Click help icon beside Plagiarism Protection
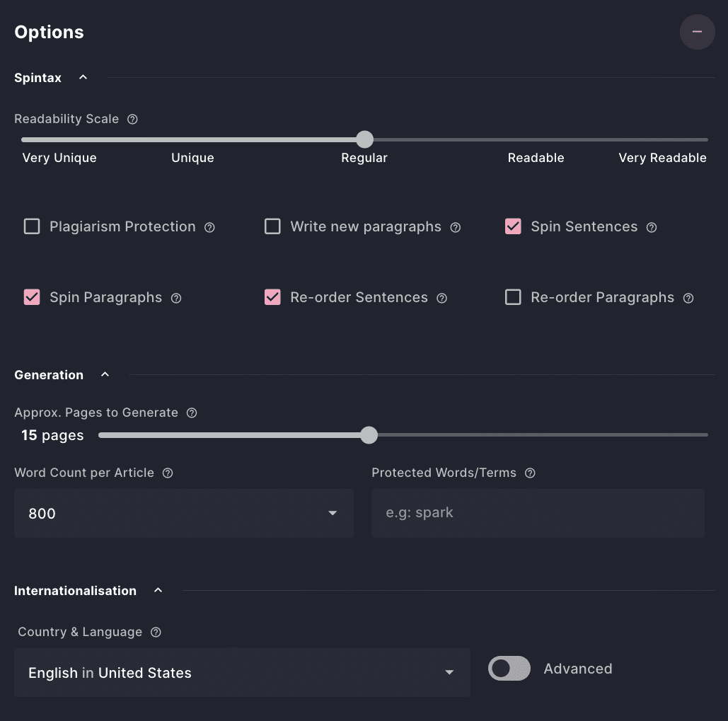728x721 pixels. coord(209,227)
